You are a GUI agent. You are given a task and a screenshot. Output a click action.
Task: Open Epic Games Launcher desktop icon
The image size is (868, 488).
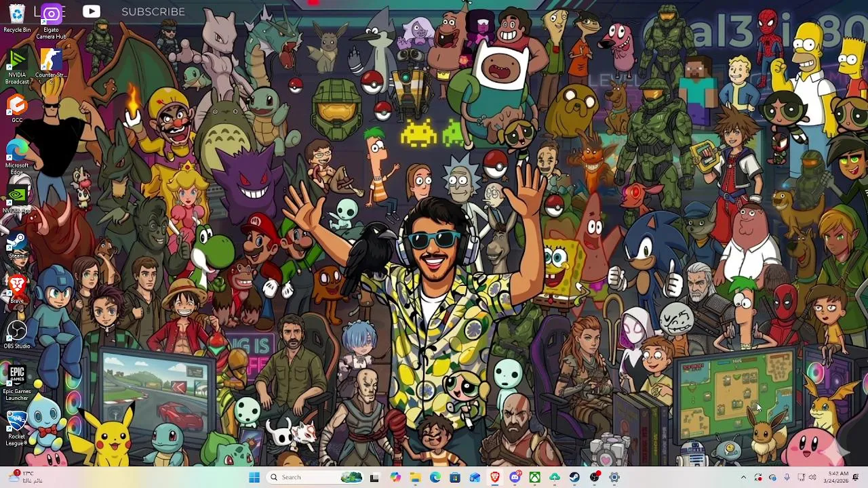pyautogui.click(x=17, y=384)
